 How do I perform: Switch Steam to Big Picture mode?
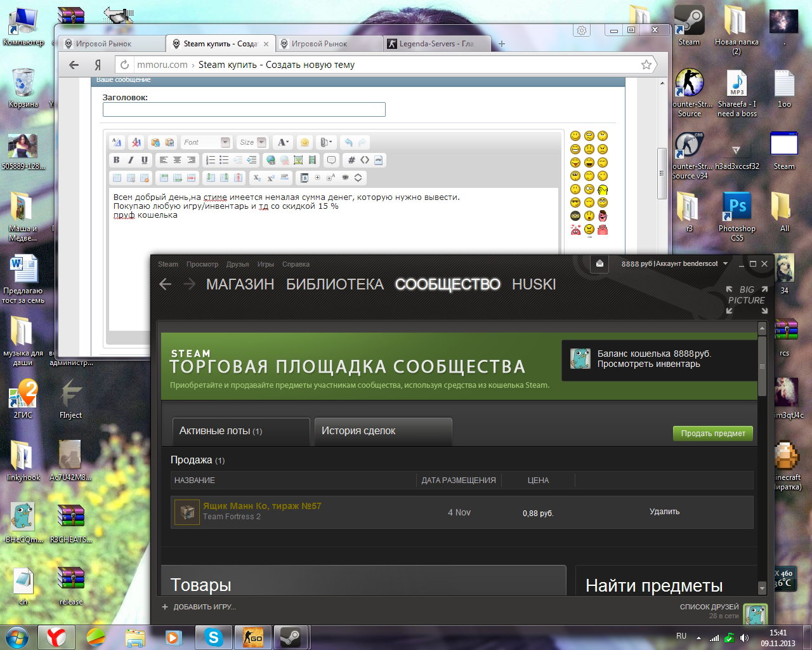(x=747, y=300)
